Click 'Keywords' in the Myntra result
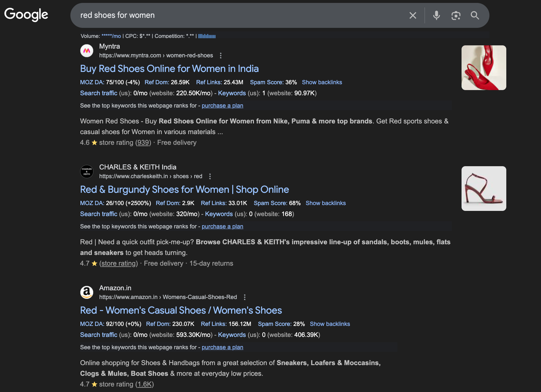 [x=232, y=93]
